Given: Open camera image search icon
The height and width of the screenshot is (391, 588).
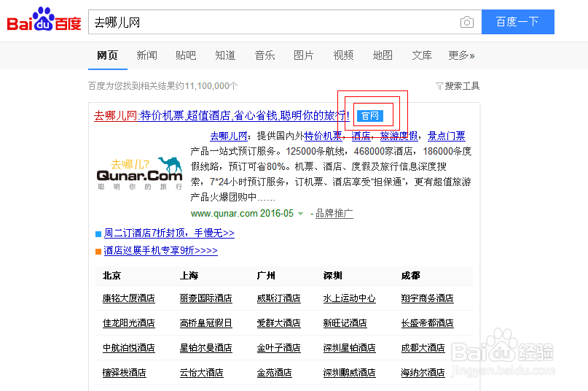Looking at the screenshot, I should (467, 22).
